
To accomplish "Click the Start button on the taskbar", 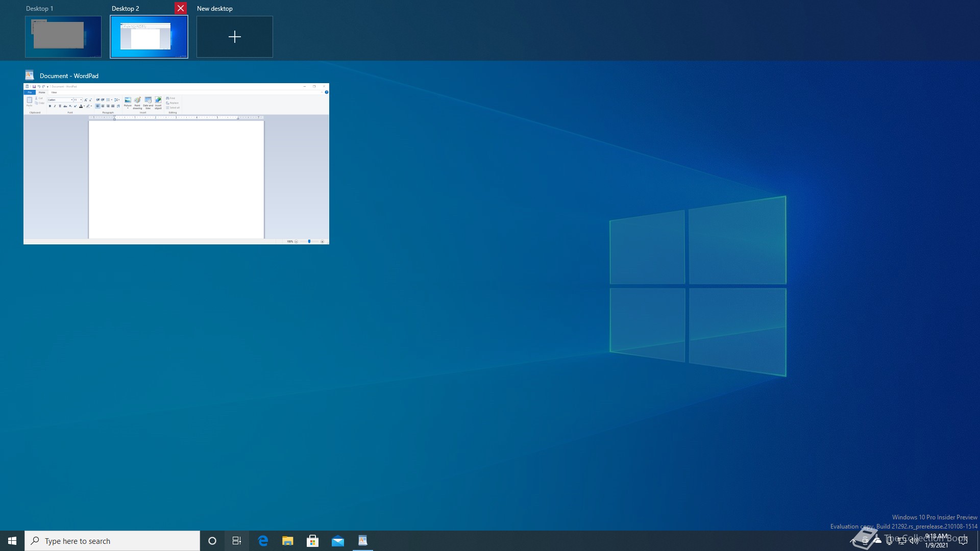I will (12, 541).
